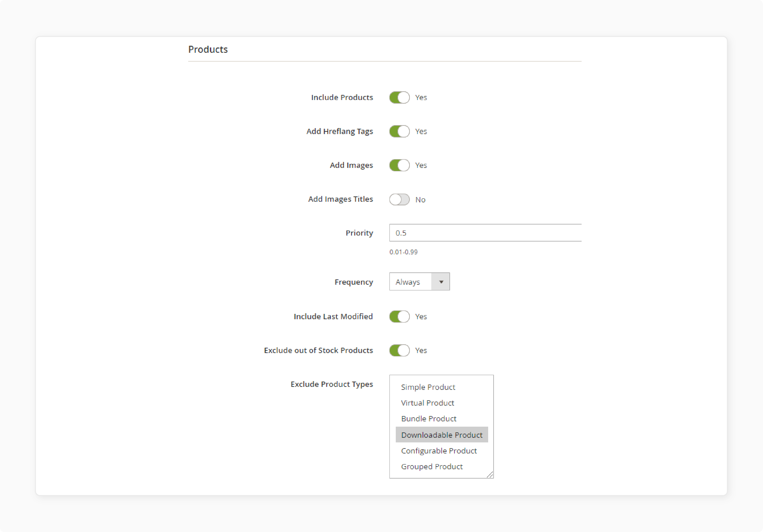Screen dimensions: 763x532
Task: Toggle the Include Last Modified switch
Action: point(399,316)
